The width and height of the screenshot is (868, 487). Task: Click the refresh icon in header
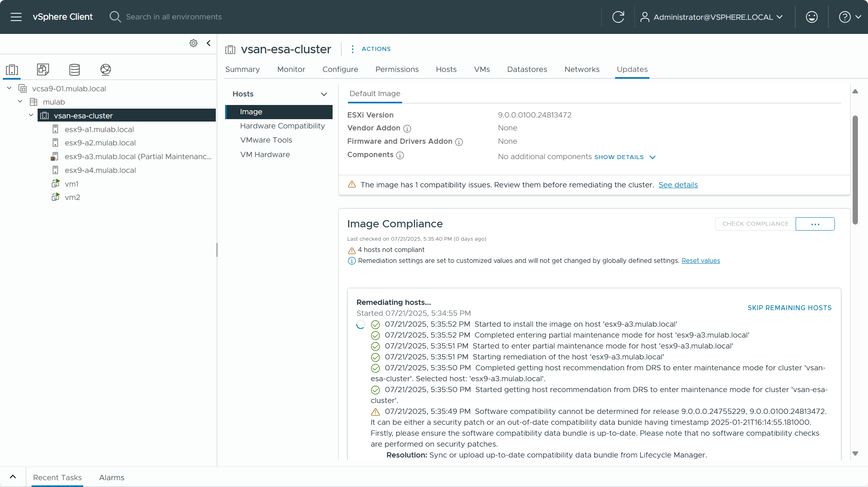(x=618, y=17)
